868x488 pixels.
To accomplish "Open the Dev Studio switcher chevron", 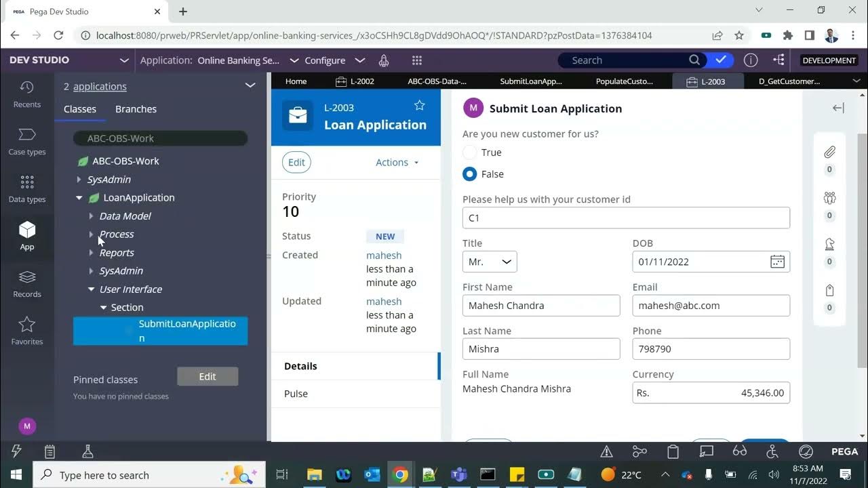I will coord(124,60).
